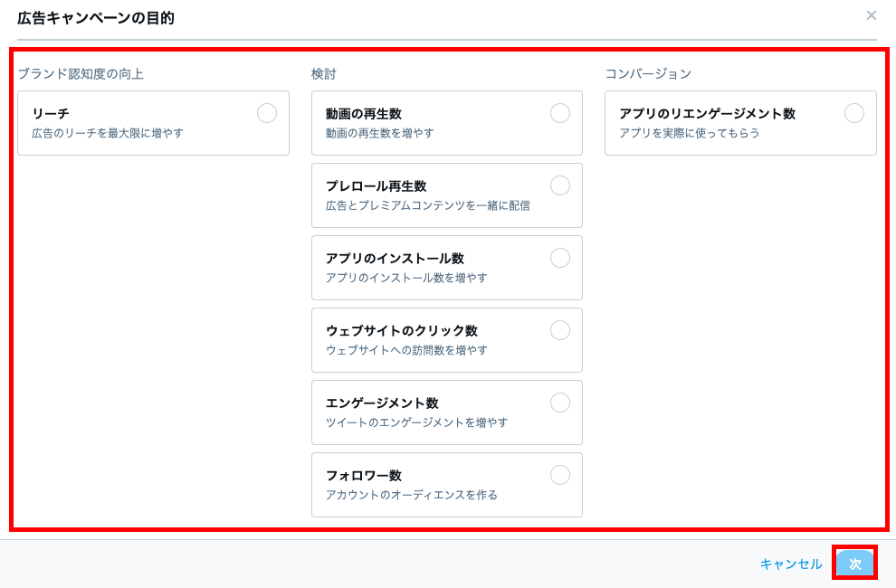Click the コンバージョン column heading
Viewport: 896px width, 588px height.
pyautogui.click(x=648, y=74)
